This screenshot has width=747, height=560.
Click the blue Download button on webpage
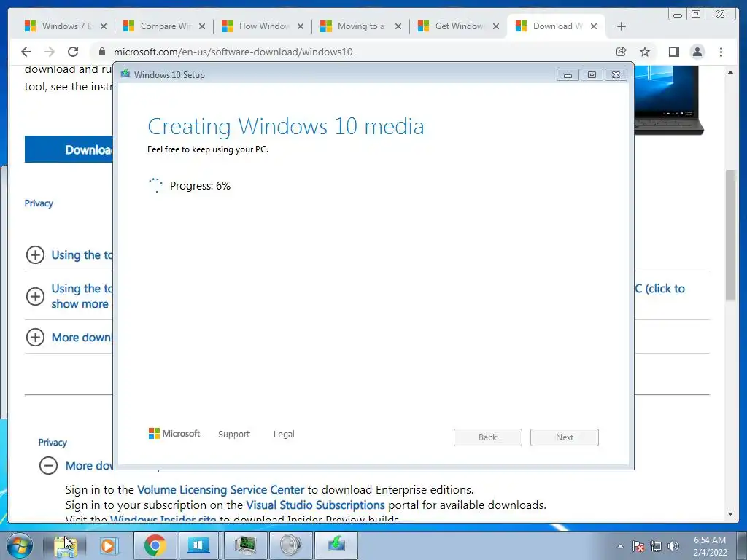[69, 149]
